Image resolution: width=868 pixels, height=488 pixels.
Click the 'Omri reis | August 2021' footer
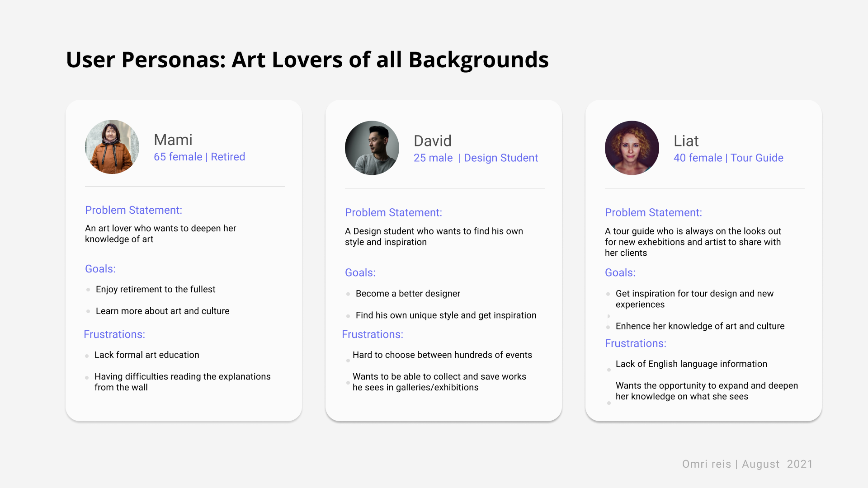[747, 464]
